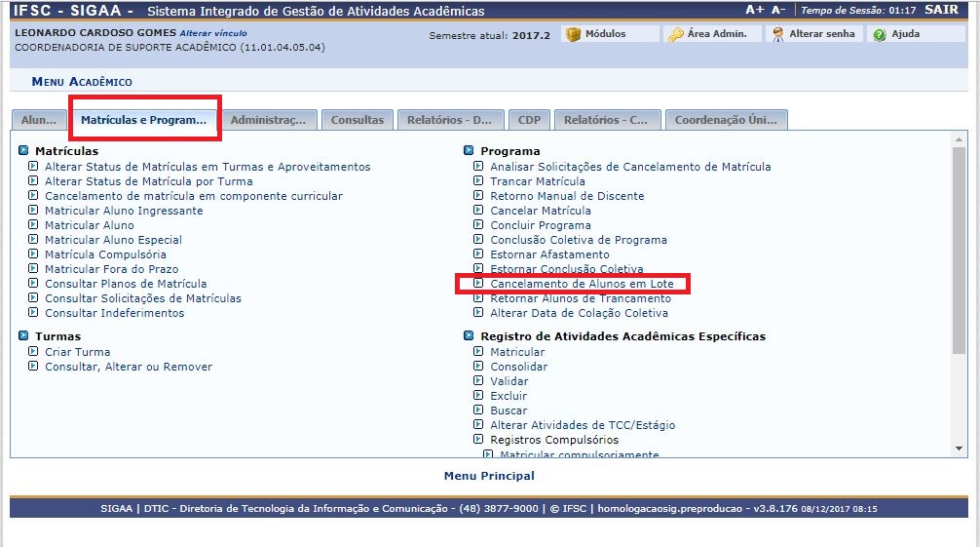
Task: Increase font size with A+ control
Action: tap(754, 10)
